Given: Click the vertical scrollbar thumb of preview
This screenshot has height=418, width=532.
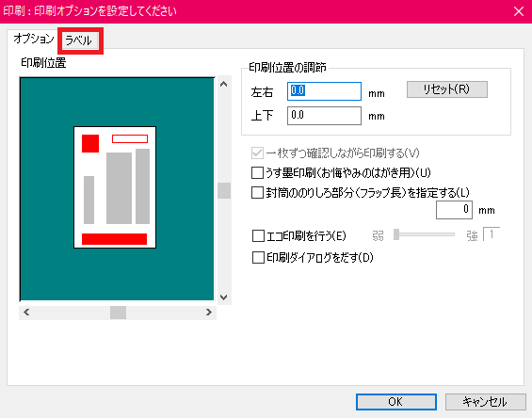Looking at the screenshot, I should coord(224,190).
